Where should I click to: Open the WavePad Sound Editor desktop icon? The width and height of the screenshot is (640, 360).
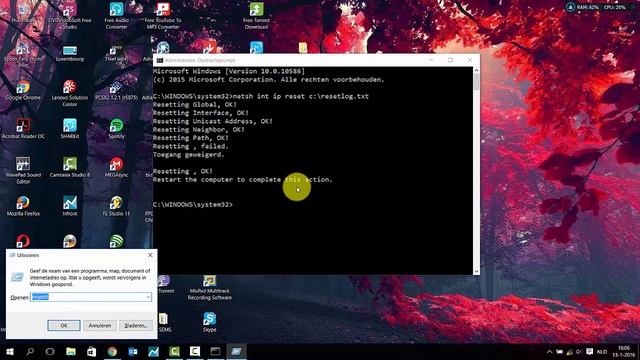23,170
